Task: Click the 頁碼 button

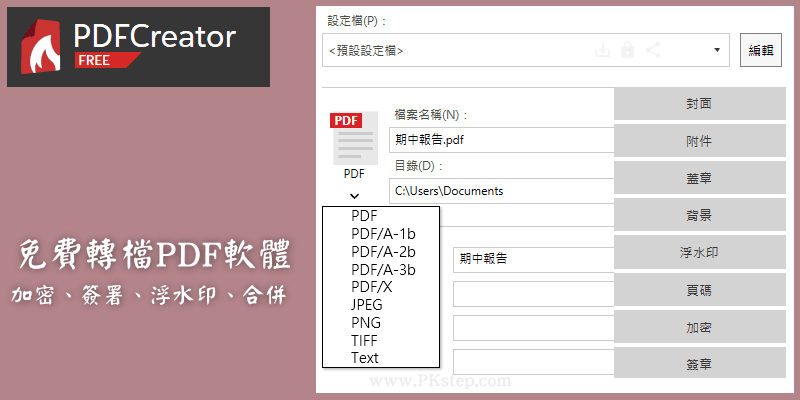Action: click(699, 290)
